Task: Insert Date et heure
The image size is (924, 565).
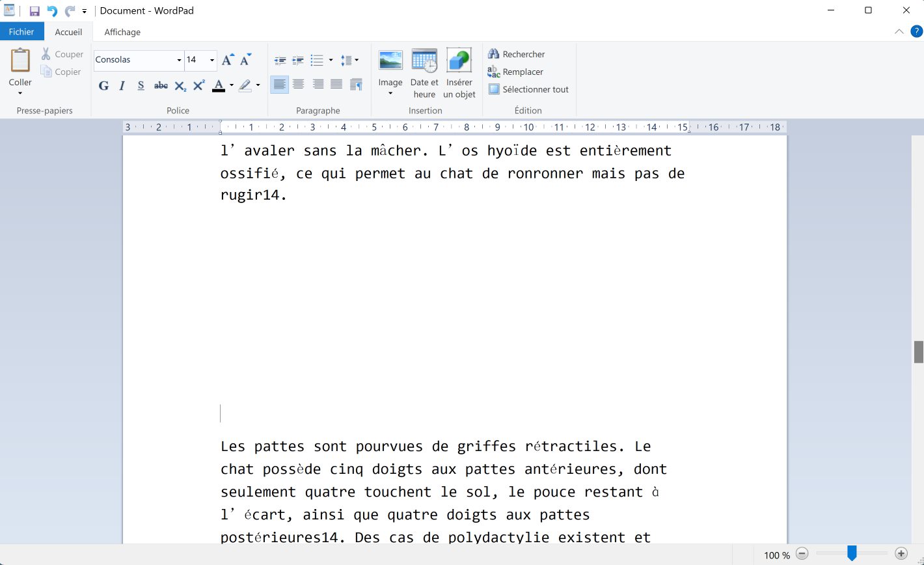Action: pos(424,73)
